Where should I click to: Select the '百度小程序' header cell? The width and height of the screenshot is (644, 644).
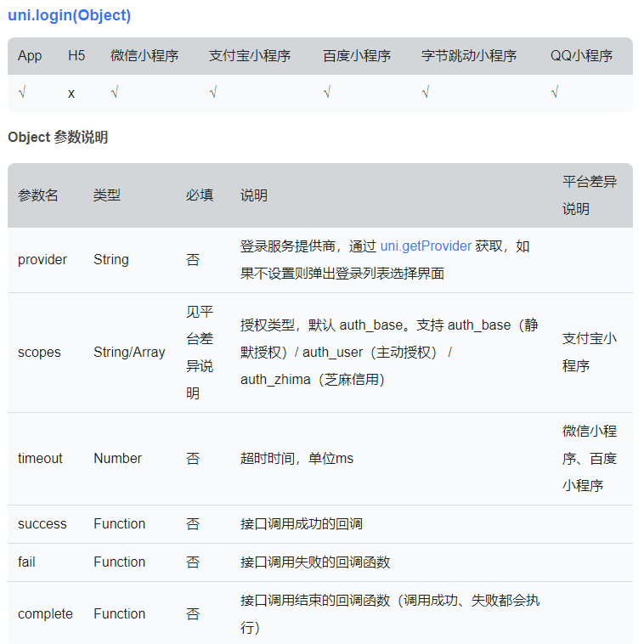357,55
